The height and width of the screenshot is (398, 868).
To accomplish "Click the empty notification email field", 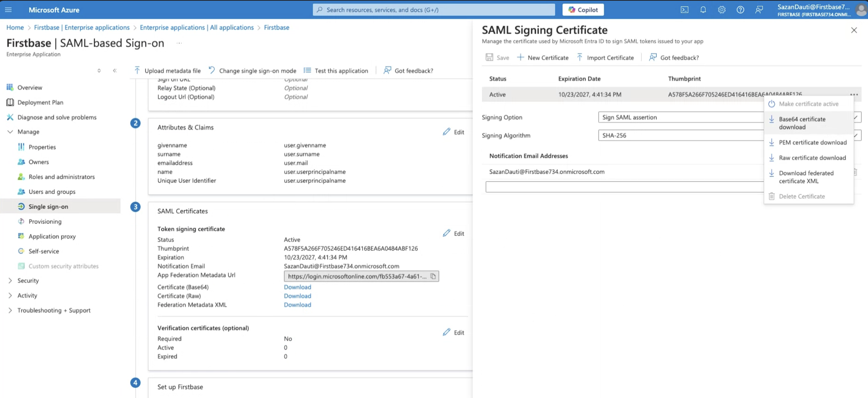I will (625, 187).
